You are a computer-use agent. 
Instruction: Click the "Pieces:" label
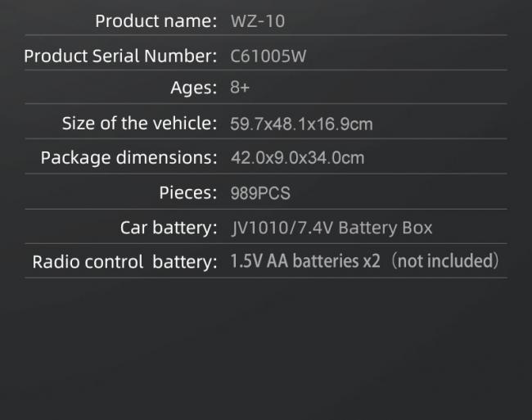(x=187, y=193)
